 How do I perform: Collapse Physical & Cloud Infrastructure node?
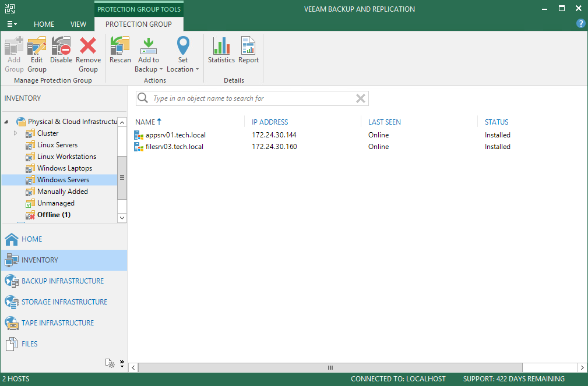(x=7, y=122)
